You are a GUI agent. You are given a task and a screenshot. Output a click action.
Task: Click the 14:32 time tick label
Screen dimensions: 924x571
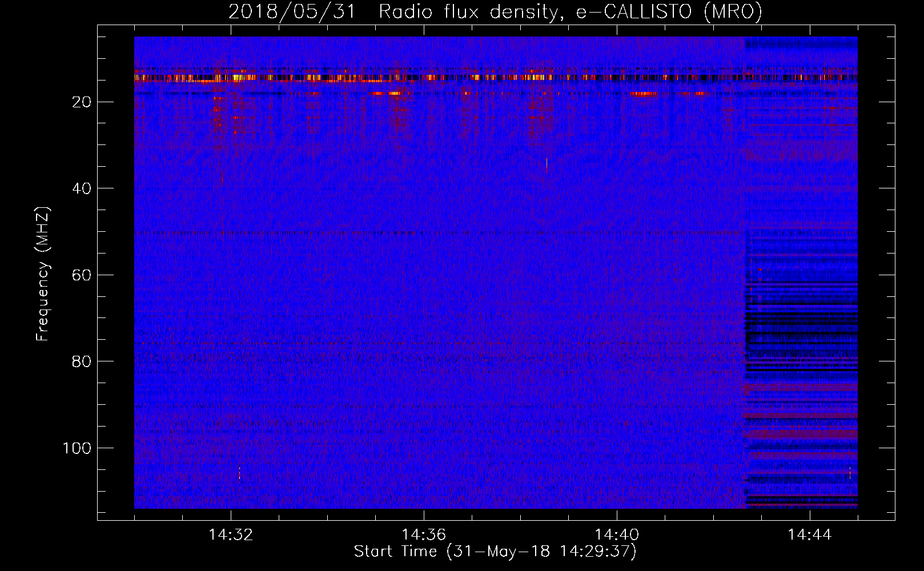[x=231, y=535]
